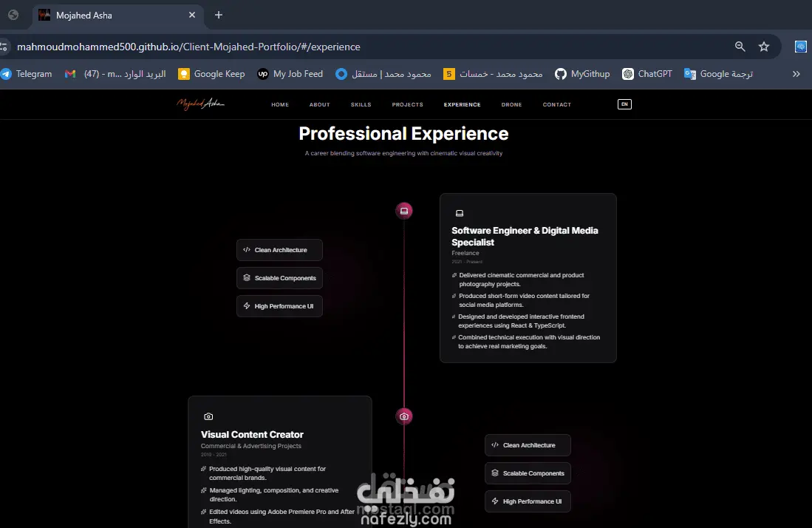This screenshot has height=528, width=812.
Task: Open the SKILLS nav item
Action: tap(361, 105)
